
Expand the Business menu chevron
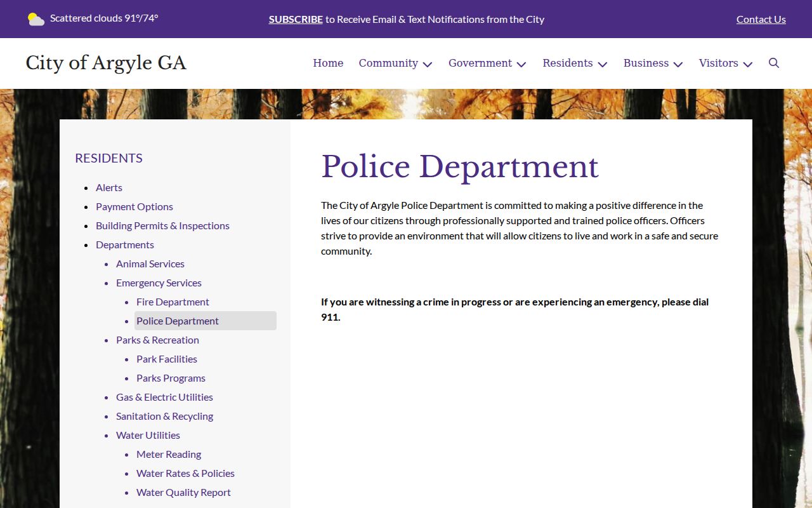click(x=678, y=64)
